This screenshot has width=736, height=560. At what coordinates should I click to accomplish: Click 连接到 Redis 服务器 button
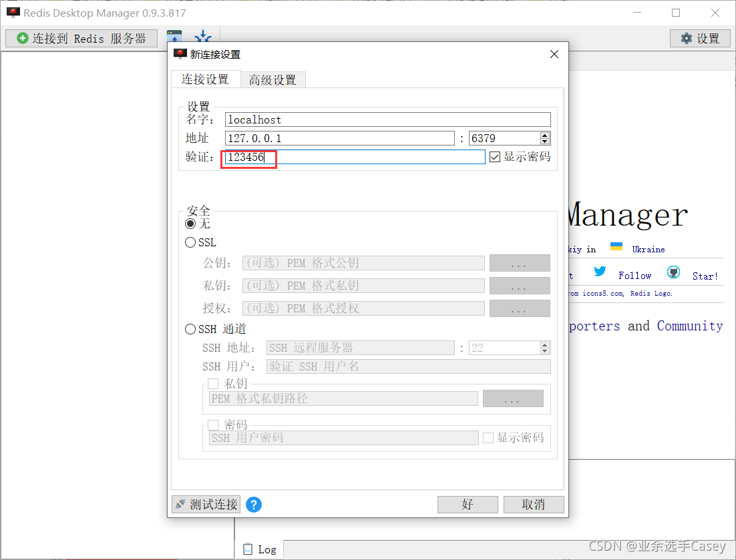[x=81, y=38]
